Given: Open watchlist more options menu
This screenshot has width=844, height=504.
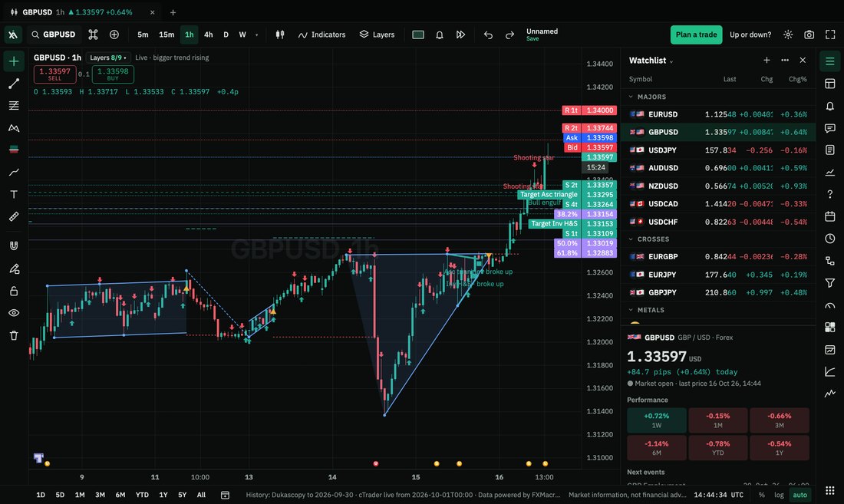Looking at the screenshot, I should point(785,61).
